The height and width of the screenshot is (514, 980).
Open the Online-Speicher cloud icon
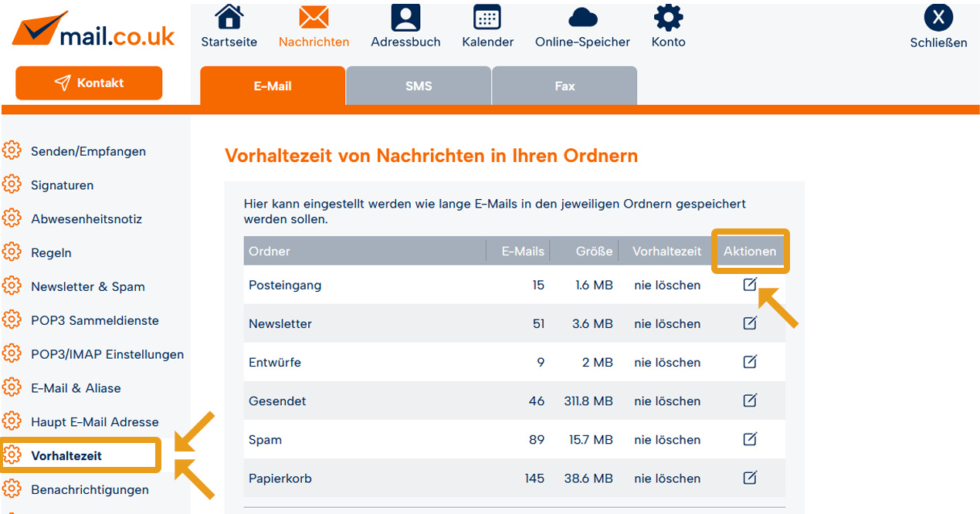pos(582,19)
